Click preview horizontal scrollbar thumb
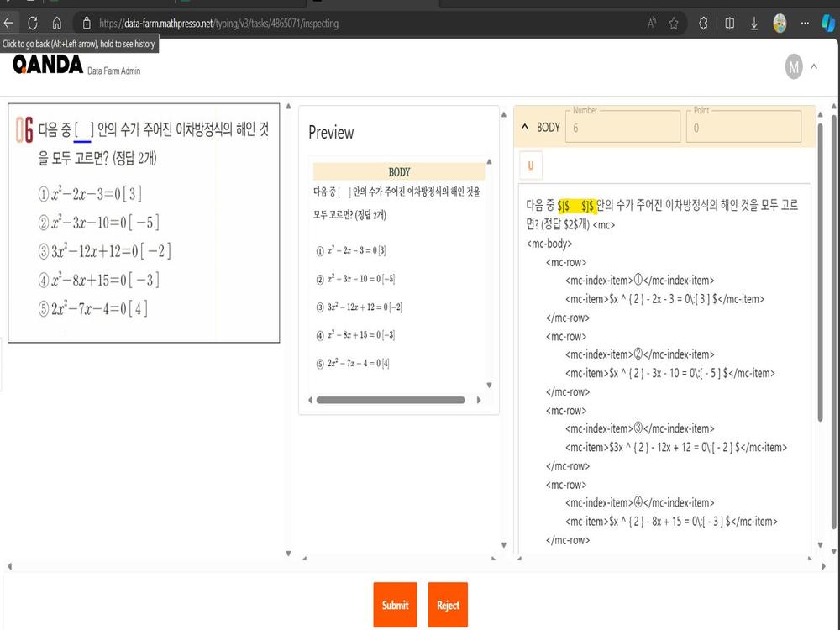 pyautogui.click(x=390, y=400)
